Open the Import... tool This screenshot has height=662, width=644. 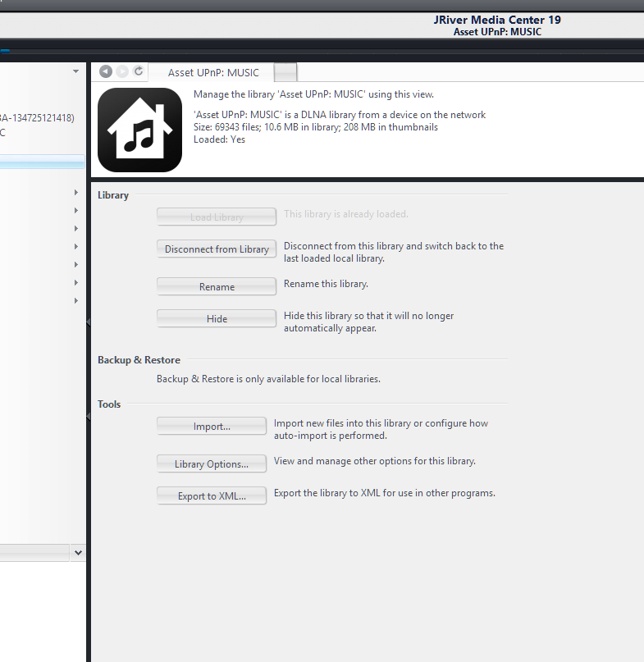pyautogui.click(x=212, y=427)
